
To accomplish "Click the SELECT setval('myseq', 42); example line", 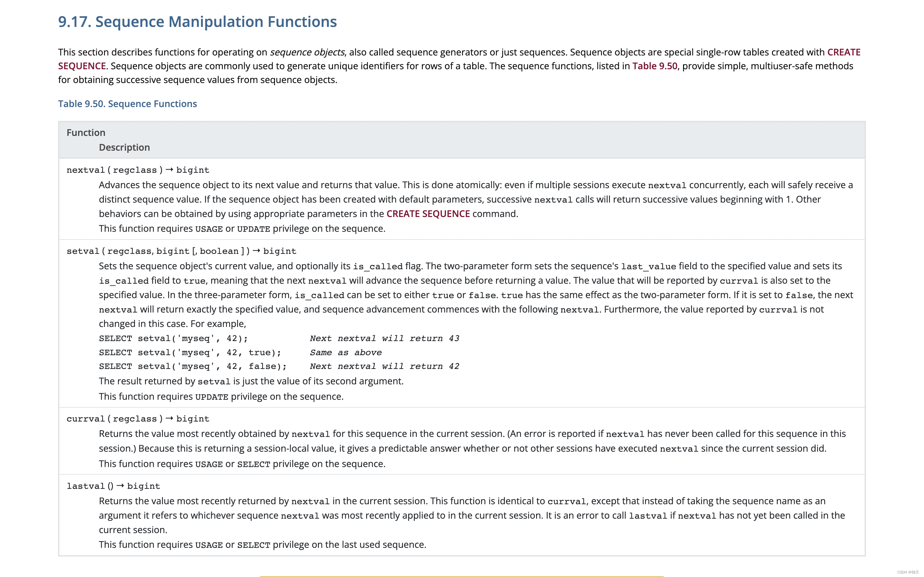I will pyautogui.click(x=173, y=339).
